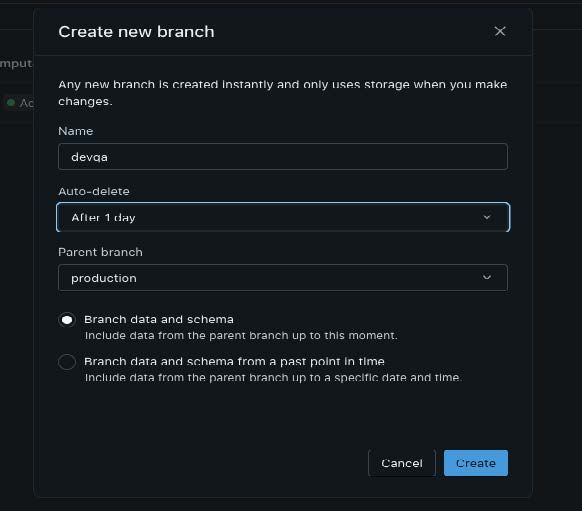Click the Name label
This screenshot has width=582, height=511.
click(76, 131)
